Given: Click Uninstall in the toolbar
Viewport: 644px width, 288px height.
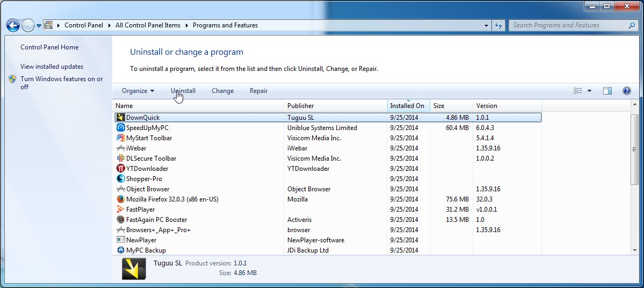Looking at the screenshot, I should coord(183,91).
